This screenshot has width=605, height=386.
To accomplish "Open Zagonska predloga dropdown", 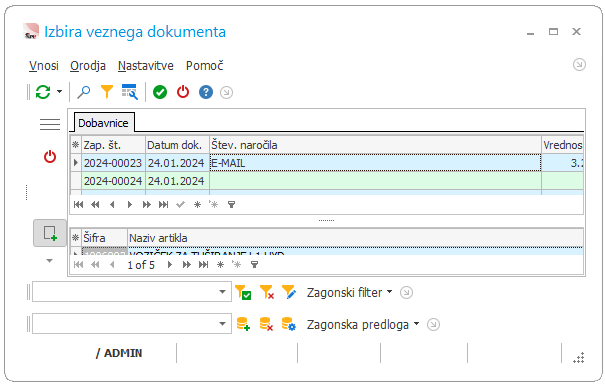I will (363, 325).
